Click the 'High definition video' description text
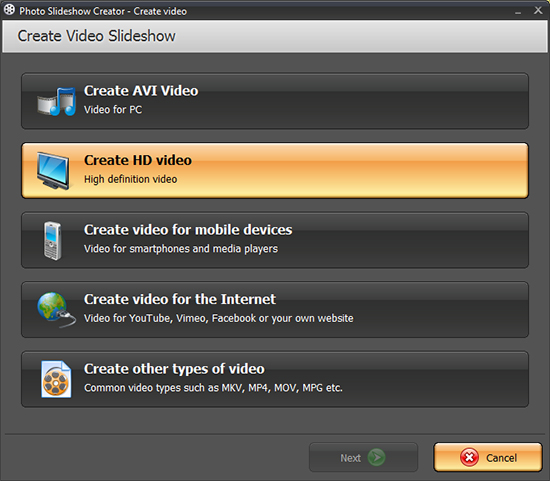The height and width of the screenshot is (481, 550). coord(130,179)
